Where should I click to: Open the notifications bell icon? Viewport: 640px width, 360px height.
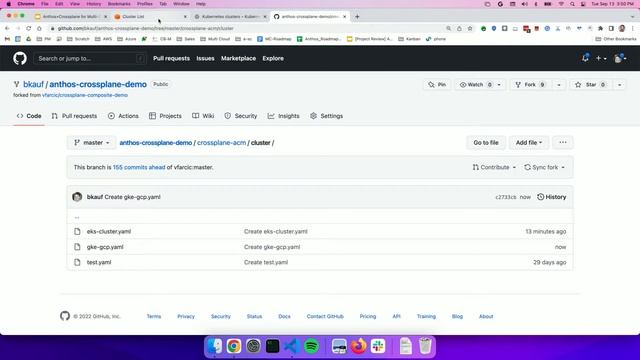click(x=585, y=58)
